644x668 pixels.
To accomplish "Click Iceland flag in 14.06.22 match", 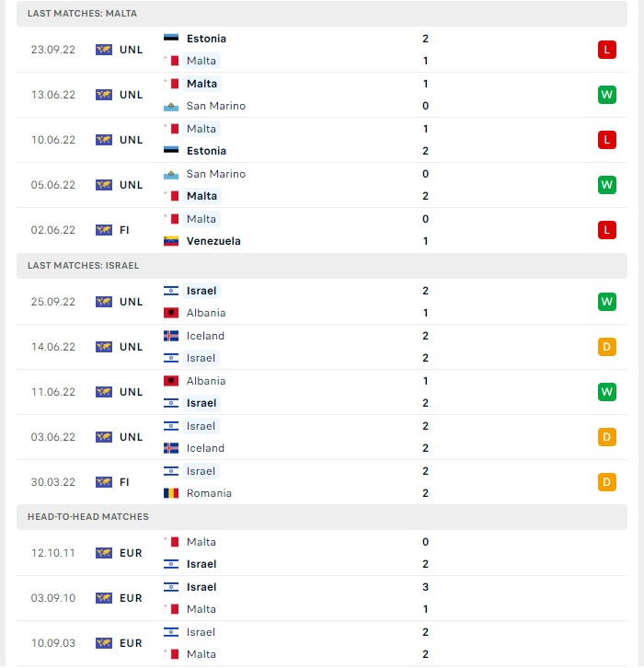I will (171, 336).
